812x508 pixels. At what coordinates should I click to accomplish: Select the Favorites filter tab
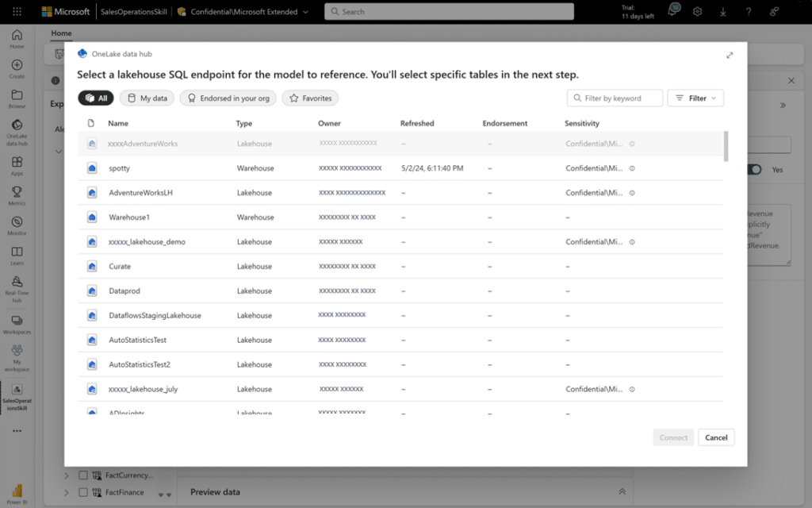(x=310, y=98)
